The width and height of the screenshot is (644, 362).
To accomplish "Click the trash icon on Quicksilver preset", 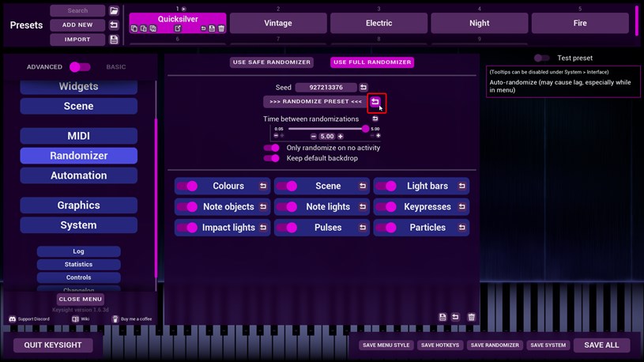I will 221,28.
